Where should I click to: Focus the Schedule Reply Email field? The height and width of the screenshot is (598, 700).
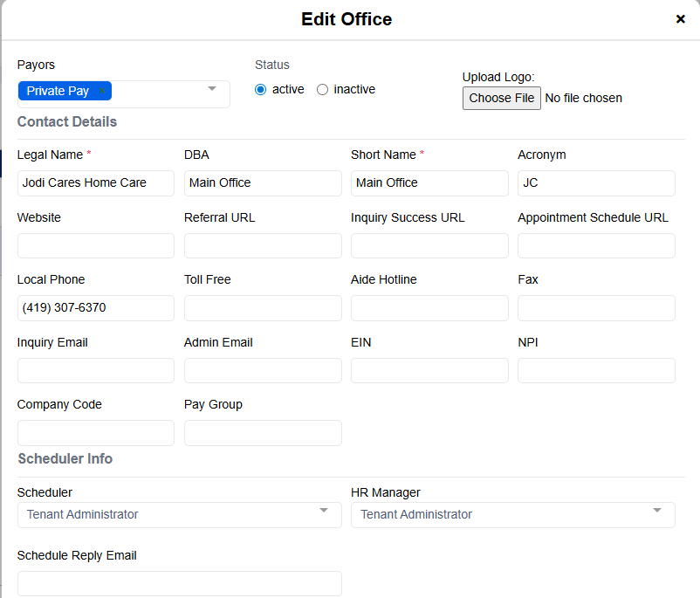click(x=179, y=583)
